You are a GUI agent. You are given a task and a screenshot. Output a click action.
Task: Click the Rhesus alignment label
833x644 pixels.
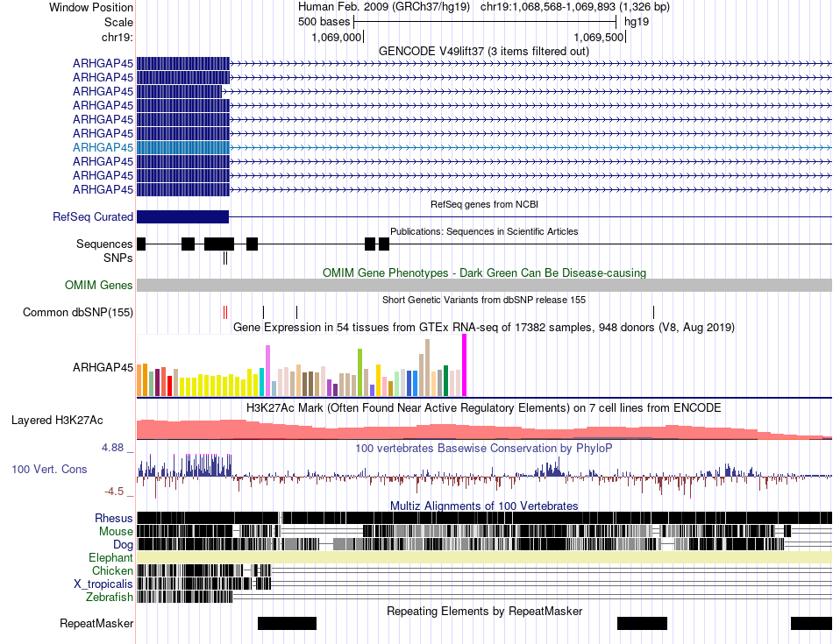tap(114, 518)
